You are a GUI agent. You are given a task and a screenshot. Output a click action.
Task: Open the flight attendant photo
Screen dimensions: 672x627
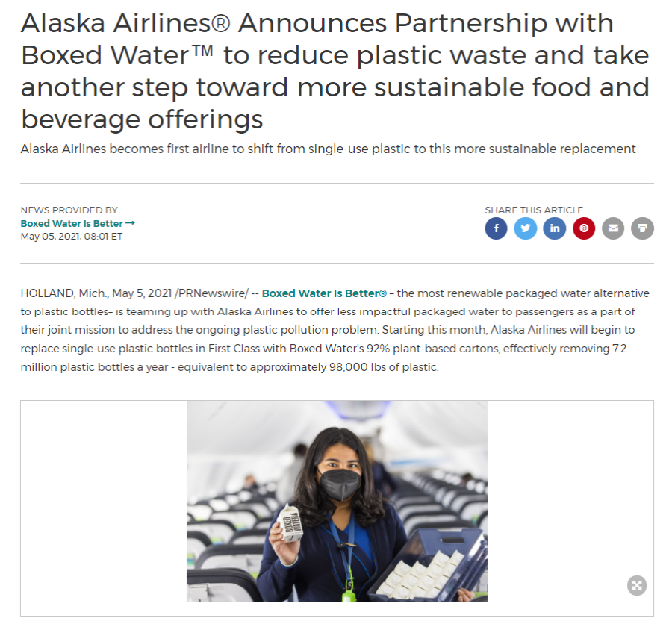coord(337,502)
